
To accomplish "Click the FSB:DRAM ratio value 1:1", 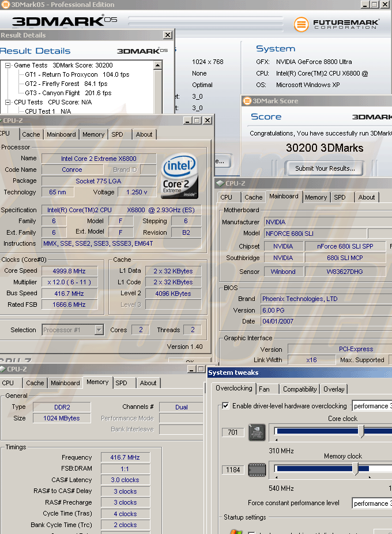I will (x=125, y=469).
